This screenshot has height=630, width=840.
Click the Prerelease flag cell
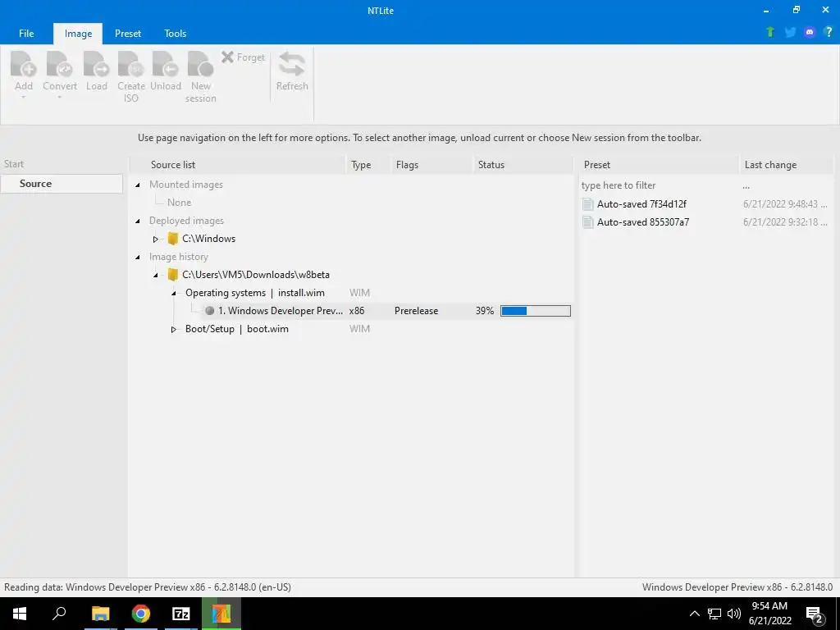[x=416, y=311]
